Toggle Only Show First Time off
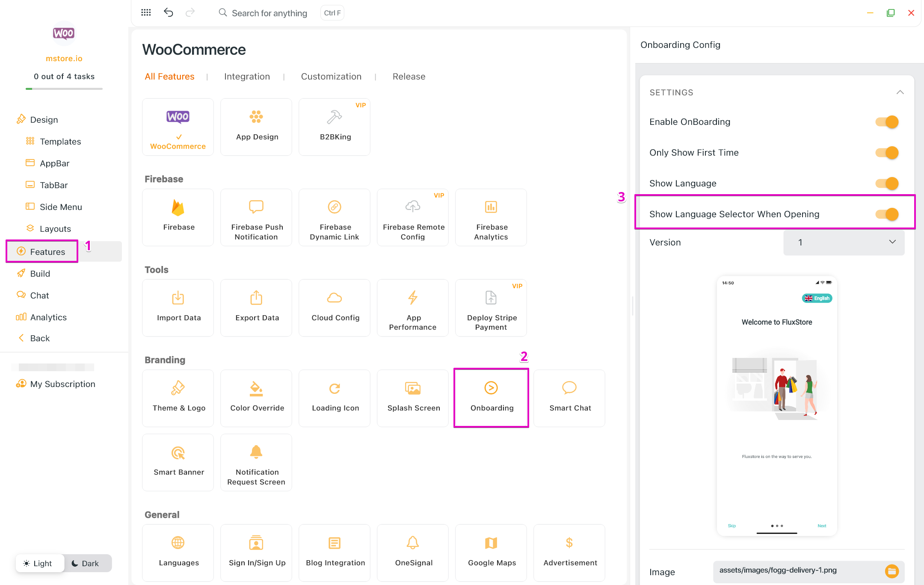This screenshot has width=924, height=585. pyautogui.click(x=887, y=153)
